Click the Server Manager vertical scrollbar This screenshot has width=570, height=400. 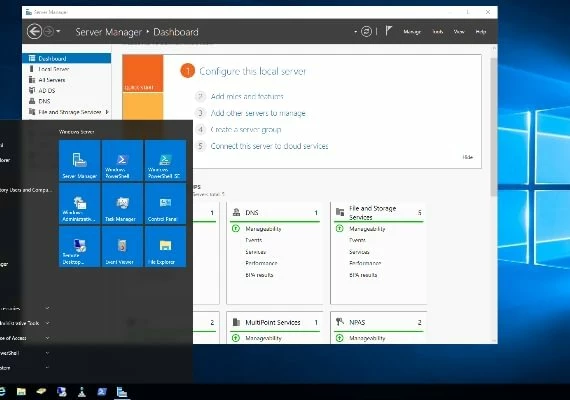tap(494, 127)
